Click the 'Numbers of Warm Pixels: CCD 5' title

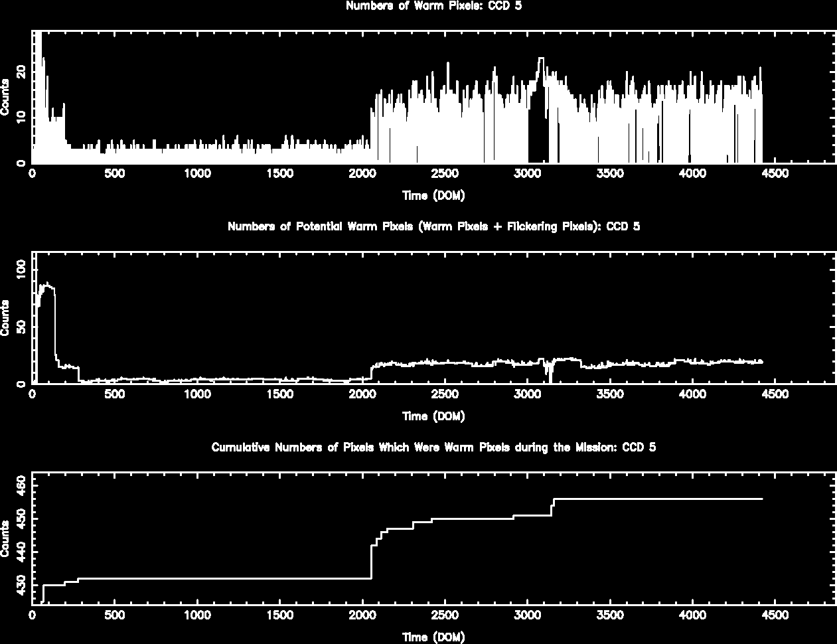pyautogui.click(x=433, y=6)
